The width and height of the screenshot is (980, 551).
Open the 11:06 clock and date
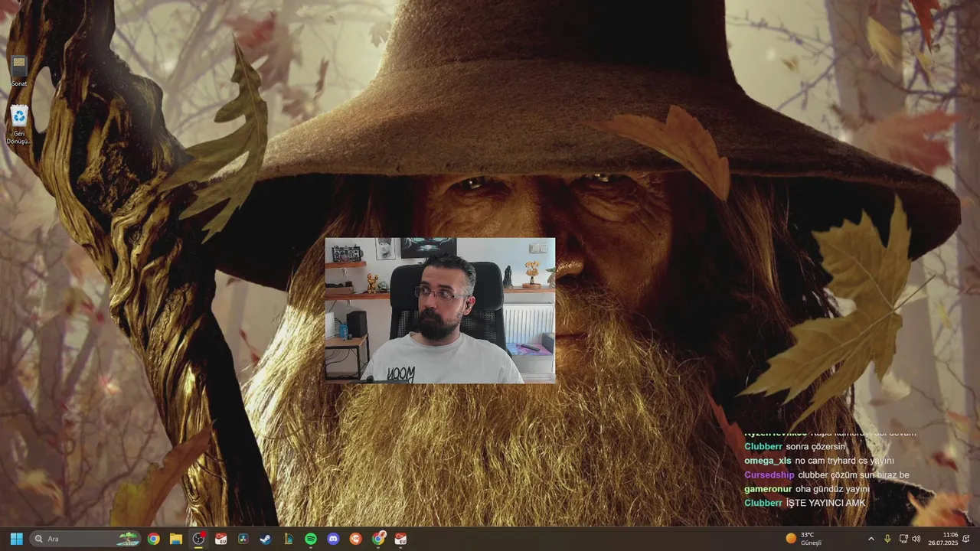943,539
